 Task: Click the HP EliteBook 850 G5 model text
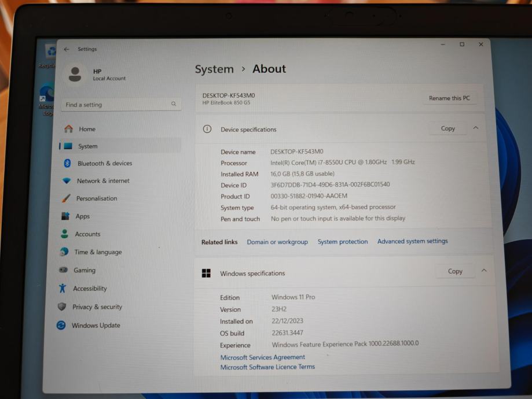(x=226, y=103)
